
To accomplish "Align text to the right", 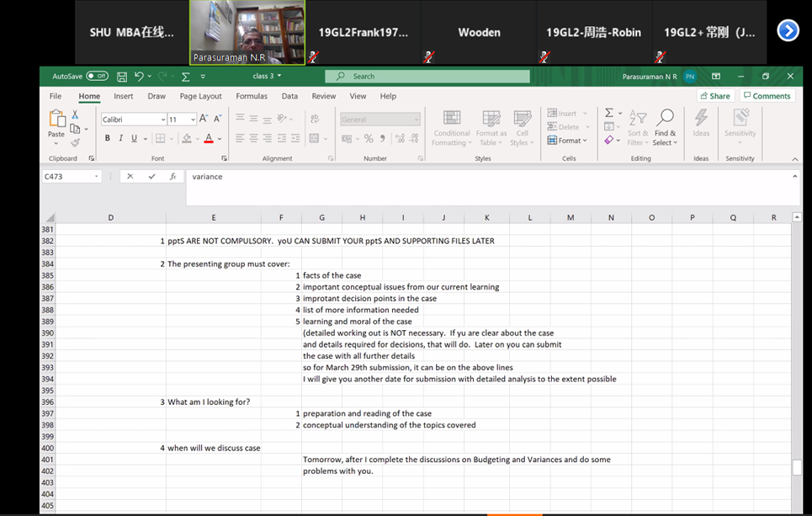I will [268, 138].
